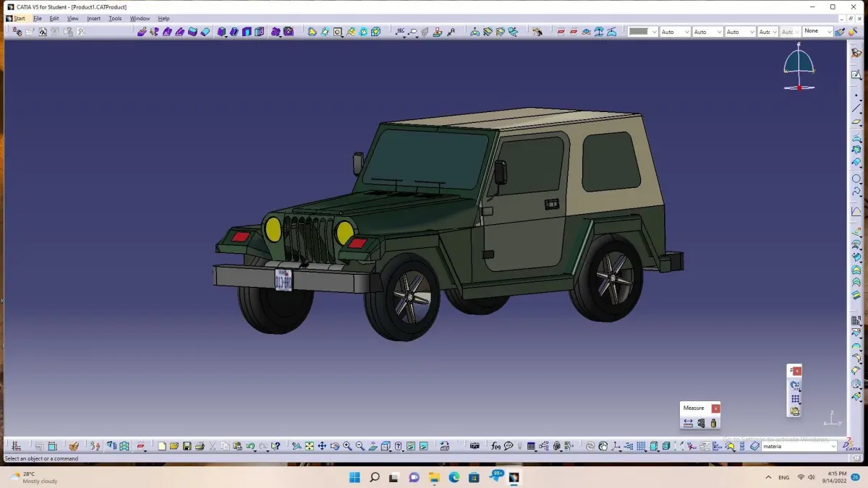Open the File menu
868x488 pixels.
38,19
